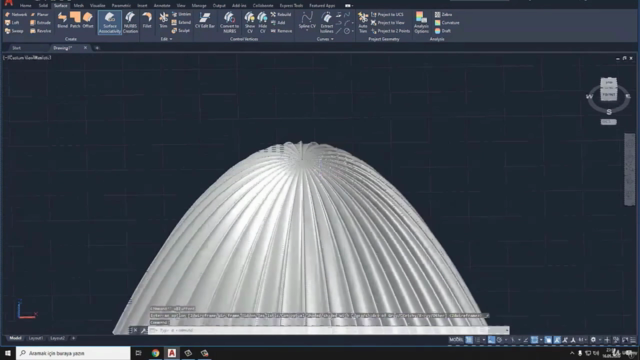
Task: Click the Windows search box
Action: (x=73, y=353)
